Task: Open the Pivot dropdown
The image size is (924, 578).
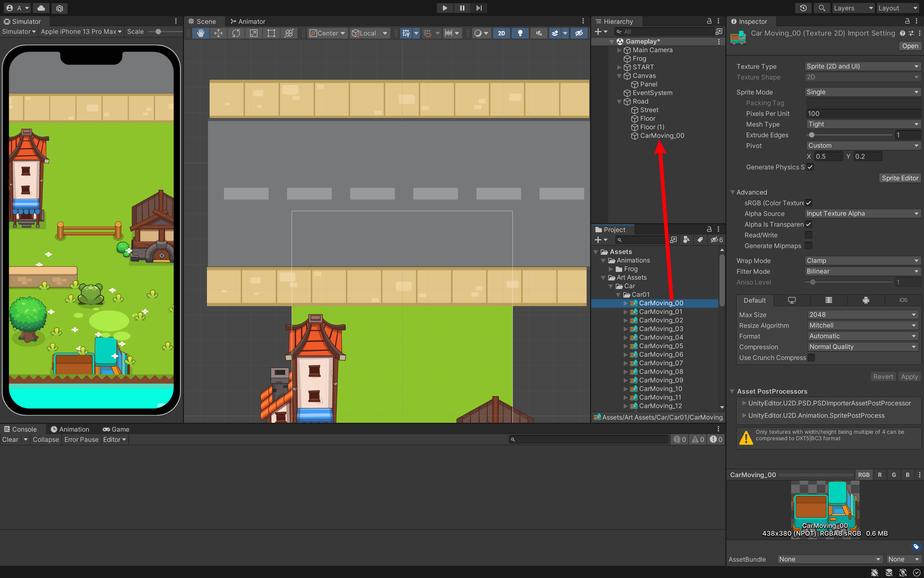Action: (x=864, y=146)
